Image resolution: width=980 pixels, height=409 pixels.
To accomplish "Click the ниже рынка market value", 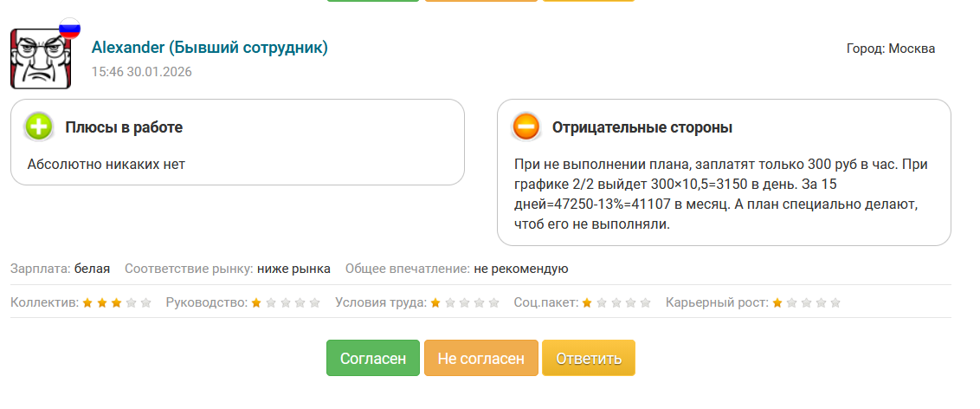I will click(293, 269).
